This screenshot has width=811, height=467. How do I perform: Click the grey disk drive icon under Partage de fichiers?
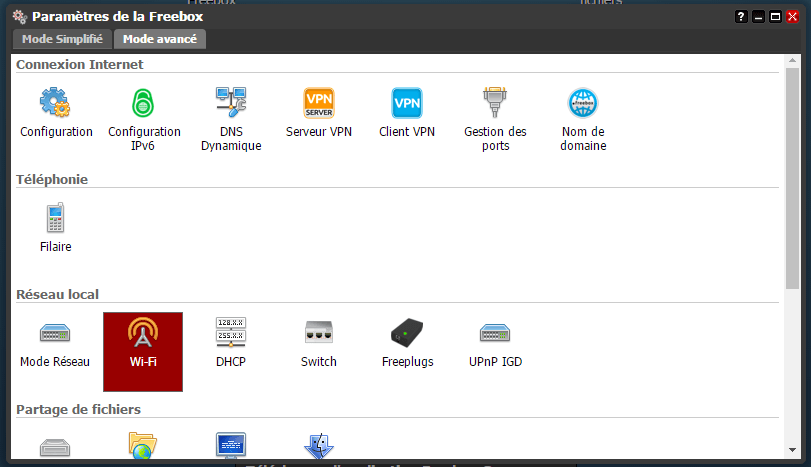point(55,446)
